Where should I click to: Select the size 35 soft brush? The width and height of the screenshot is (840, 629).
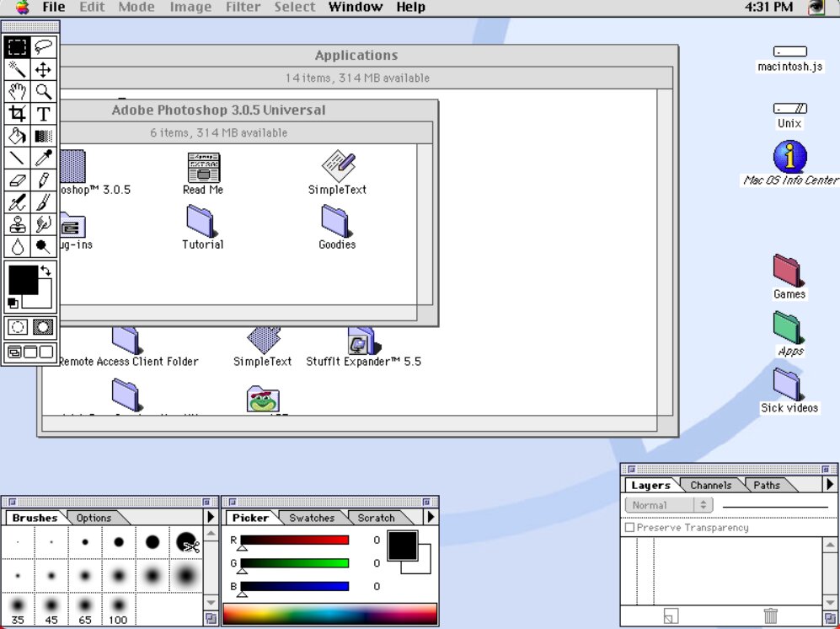point(18,610)
